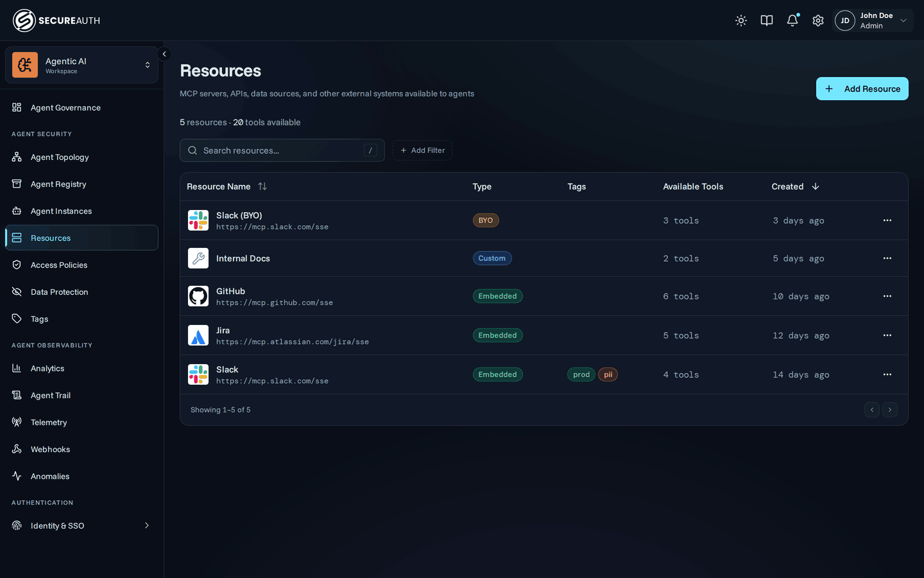Click the search slash shortcut key hint

(370, 150)
